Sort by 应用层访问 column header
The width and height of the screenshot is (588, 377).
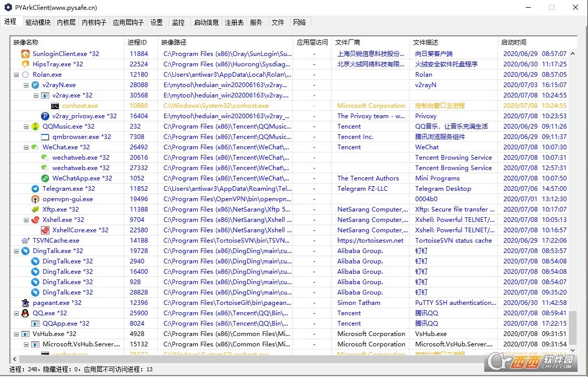pyautogui.click(x=312, y=43)
